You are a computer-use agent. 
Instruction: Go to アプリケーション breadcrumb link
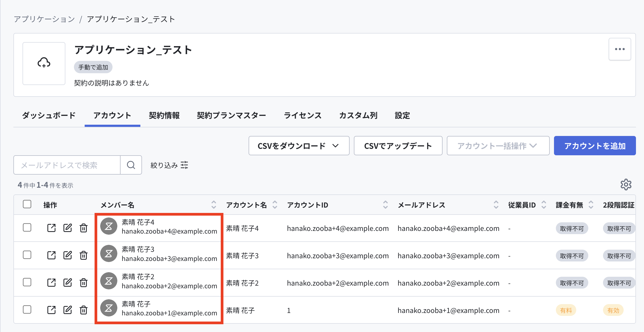point(44,19)
